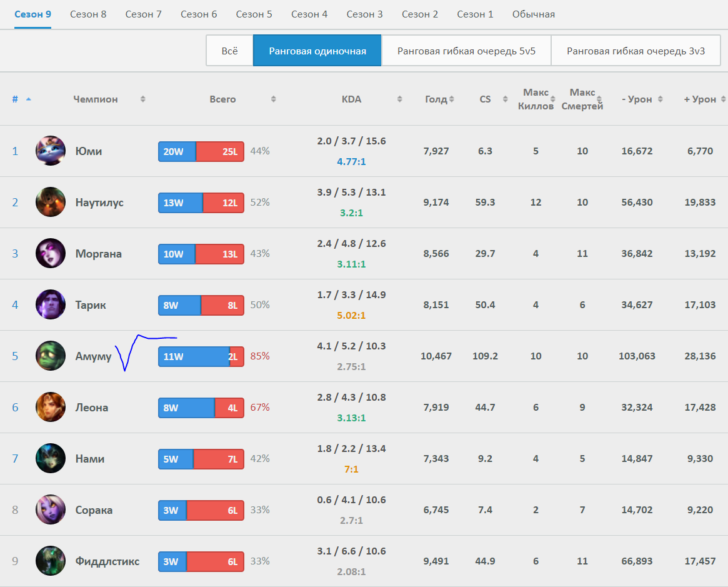Screen dimensions: 728x587
Task: Open champion name Амуму
Action: pyautogui.click(x=93, y=357)
